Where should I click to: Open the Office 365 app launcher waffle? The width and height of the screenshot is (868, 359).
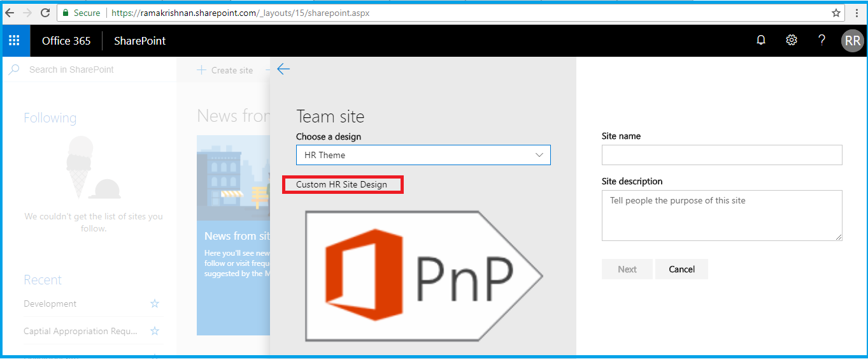coord(14,41)
